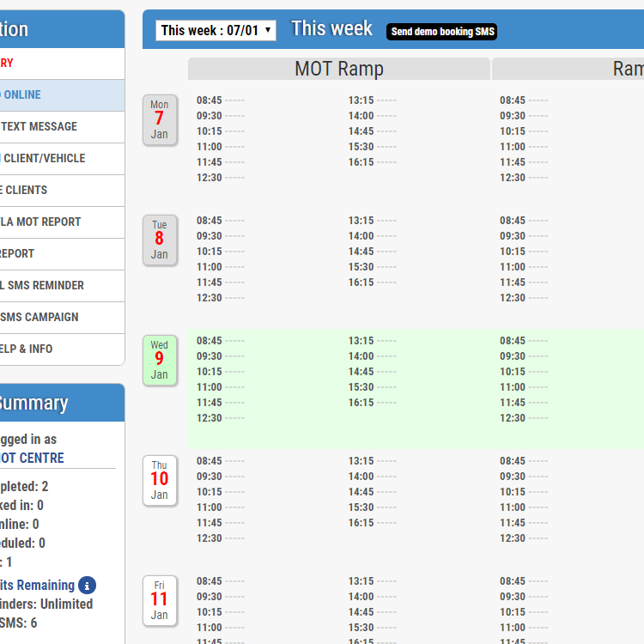The width and height of the screenshot is (644, 644).
Task: Book Monday 14:45 slot on MOT Ramp
Action: 373,131
